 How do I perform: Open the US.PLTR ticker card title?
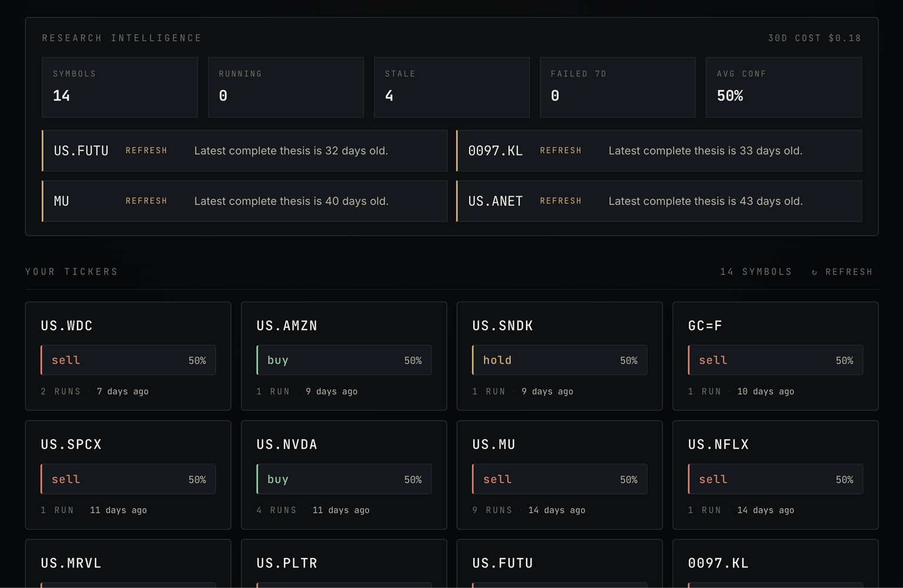287,563
